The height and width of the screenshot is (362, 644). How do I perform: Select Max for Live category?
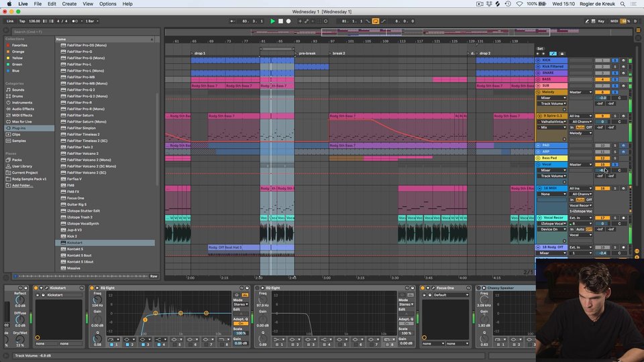(x=21, y=121)
